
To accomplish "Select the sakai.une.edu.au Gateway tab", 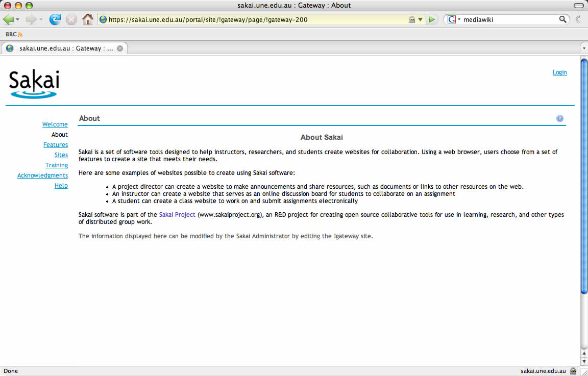I will (x=64, y=48).
